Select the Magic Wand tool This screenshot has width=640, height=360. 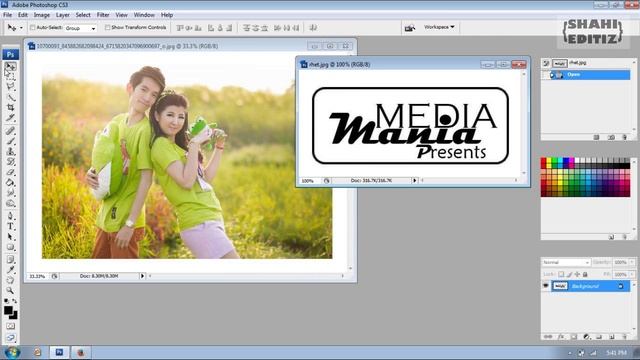point(11,97)
